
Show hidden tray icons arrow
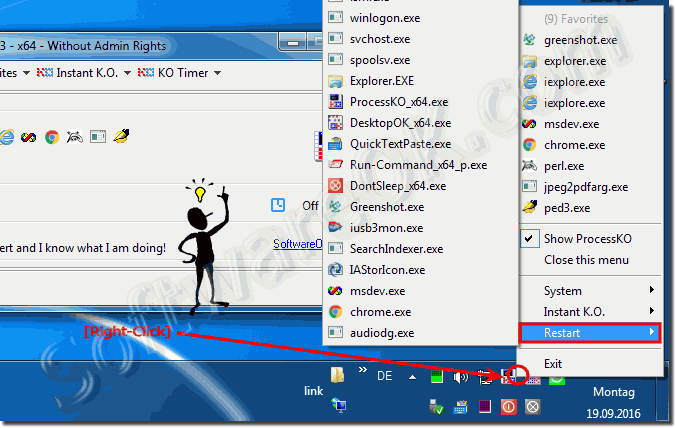coord(413,377)
